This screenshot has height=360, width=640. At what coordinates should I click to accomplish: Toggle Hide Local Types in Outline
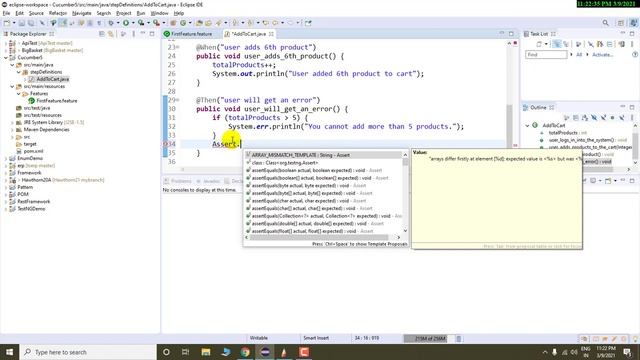pyautogui.click(x=621, y=118)
